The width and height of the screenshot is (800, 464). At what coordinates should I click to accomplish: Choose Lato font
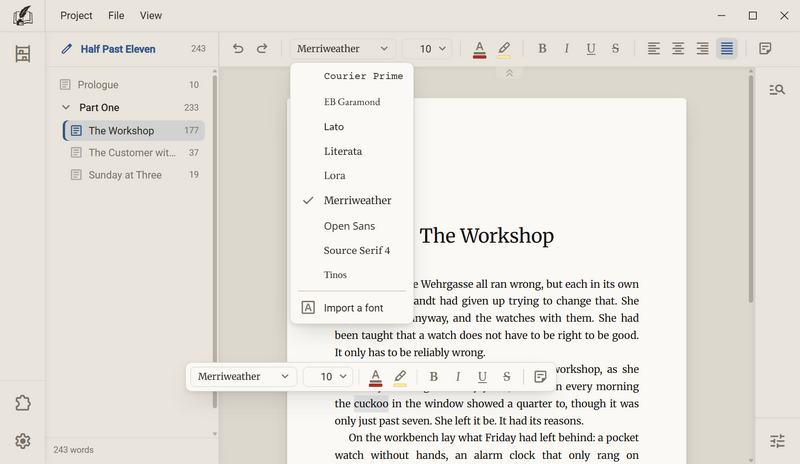(x=352, y=127)
